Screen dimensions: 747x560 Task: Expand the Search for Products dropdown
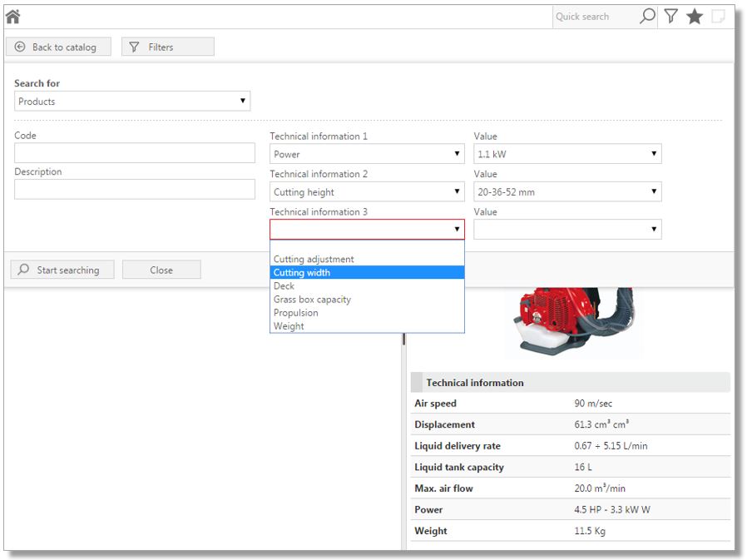click(x=132, y=102)
